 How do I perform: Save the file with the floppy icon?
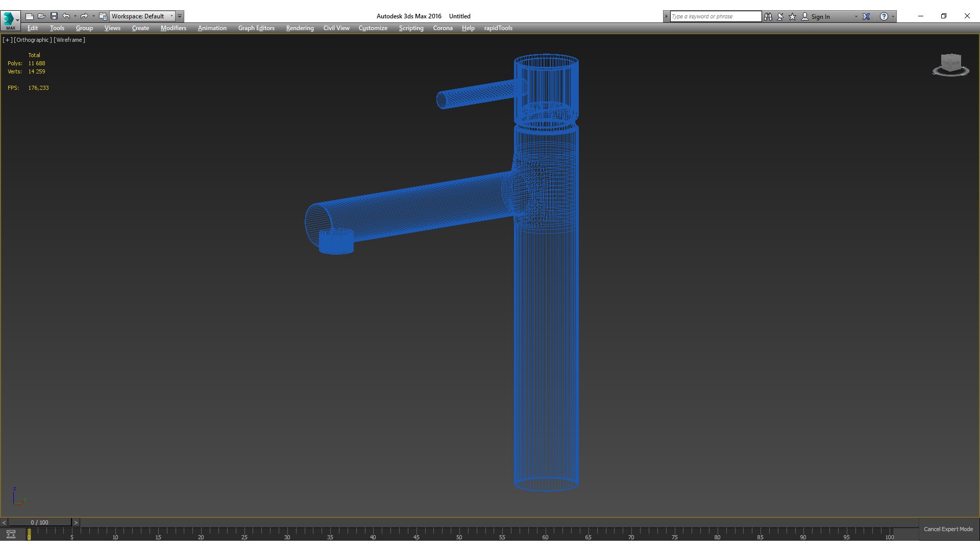click(x=54, y=16)
